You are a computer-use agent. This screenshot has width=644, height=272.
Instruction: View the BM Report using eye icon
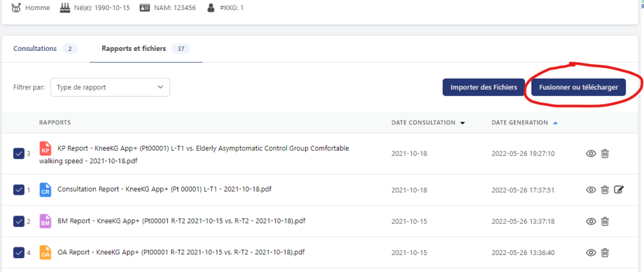[x=591, y=221]
